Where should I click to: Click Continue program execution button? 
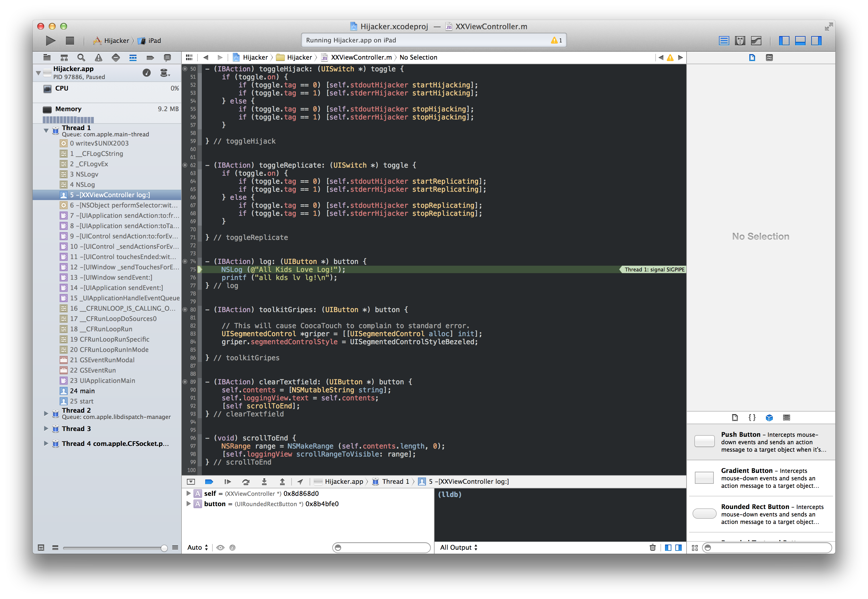pyautogui.click(x=227, y=481)
